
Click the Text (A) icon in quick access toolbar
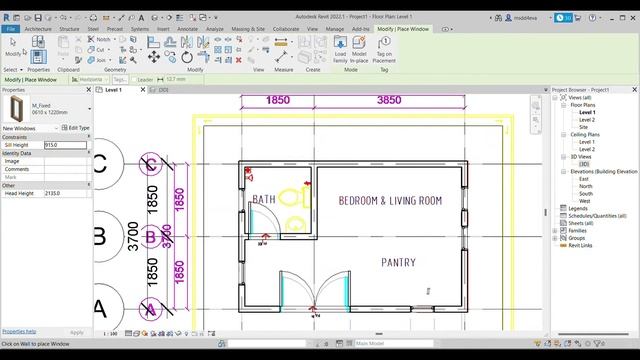[141, 18]
